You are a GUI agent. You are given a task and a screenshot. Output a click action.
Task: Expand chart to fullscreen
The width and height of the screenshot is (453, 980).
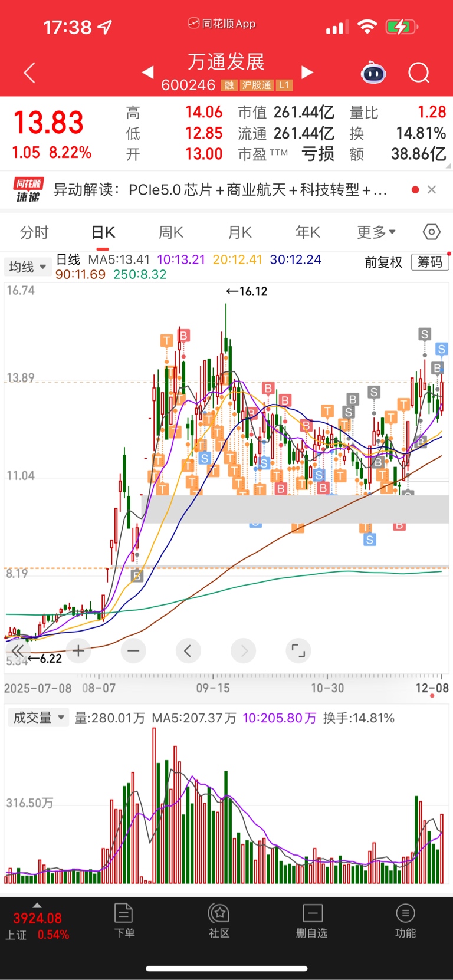click(298, 651)
